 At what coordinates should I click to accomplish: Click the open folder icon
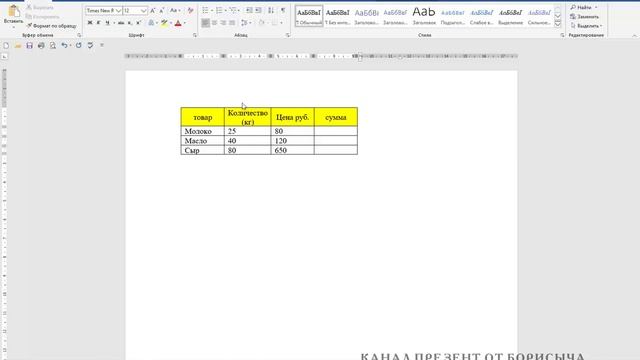18,46
